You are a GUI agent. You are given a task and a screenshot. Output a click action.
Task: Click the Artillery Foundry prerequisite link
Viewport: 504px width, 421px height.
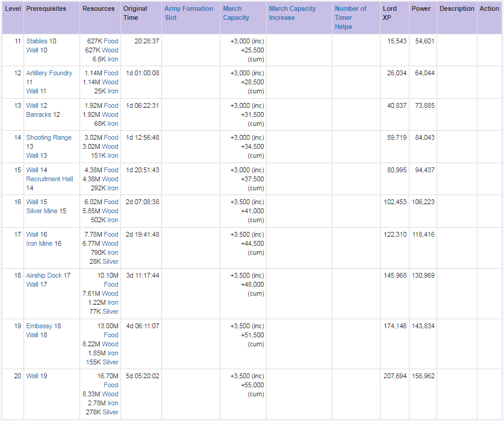point(49,73)
